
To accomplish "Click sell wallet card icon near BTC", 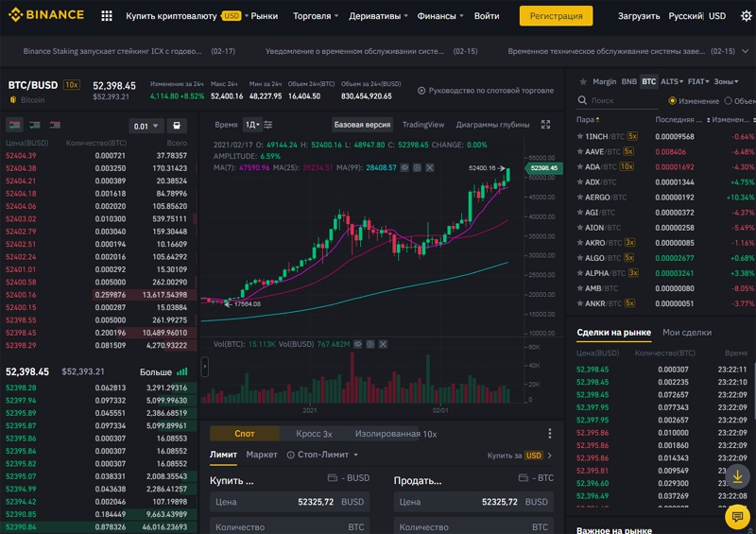I will pos(524,478).
